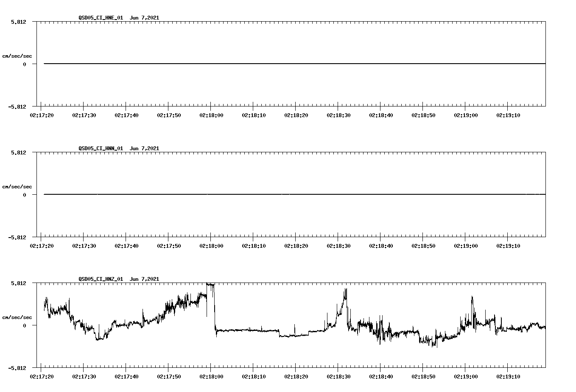Viewport: 576px width, 392px height.
Task: Click the 02:18:30 time label under HNN plot
Action: pyautogui.click(x=338, y=246)
